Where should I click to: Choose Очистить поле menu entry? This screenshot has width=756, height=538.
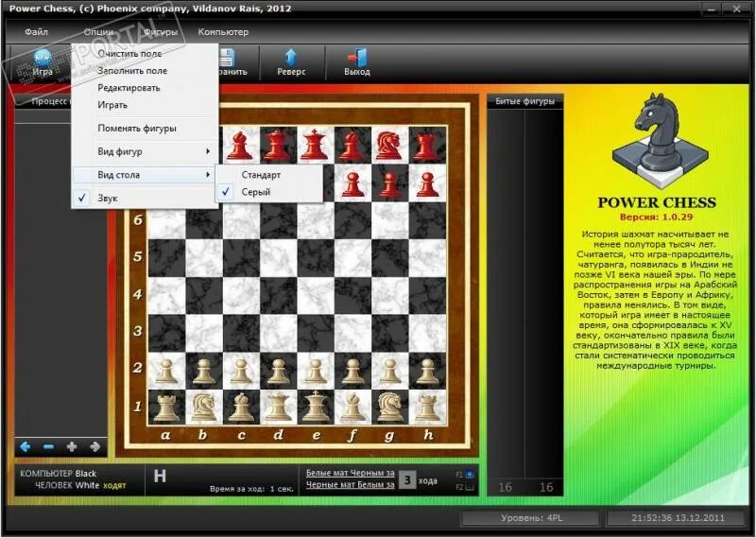pos(145,54)
